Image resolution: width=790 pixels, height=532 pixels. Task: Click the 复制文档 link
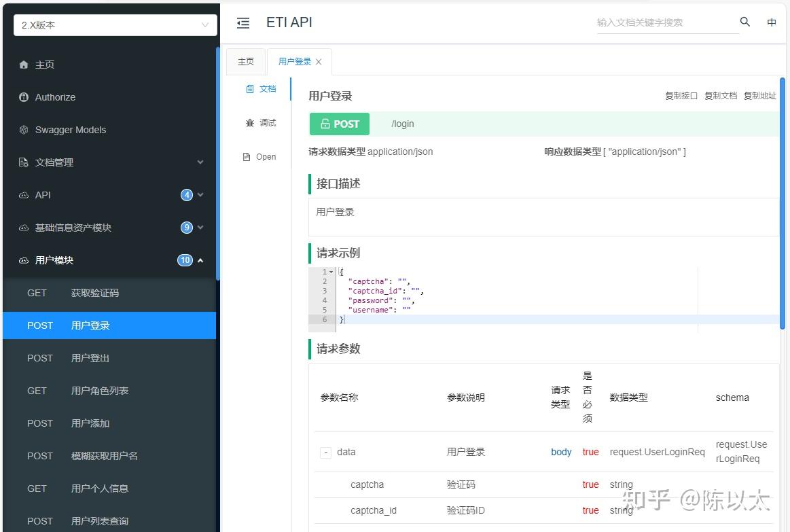point(721,96)
